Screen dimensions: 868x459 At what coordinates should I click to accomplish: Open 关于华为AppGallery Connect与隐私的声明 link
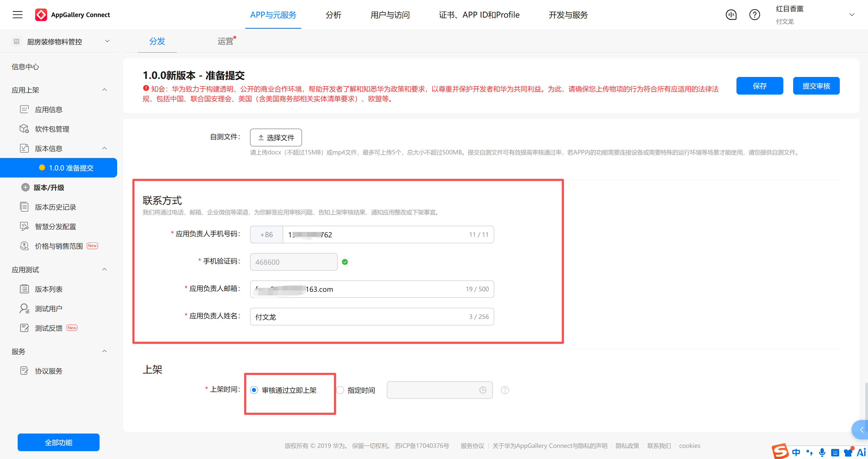[550, 445]
